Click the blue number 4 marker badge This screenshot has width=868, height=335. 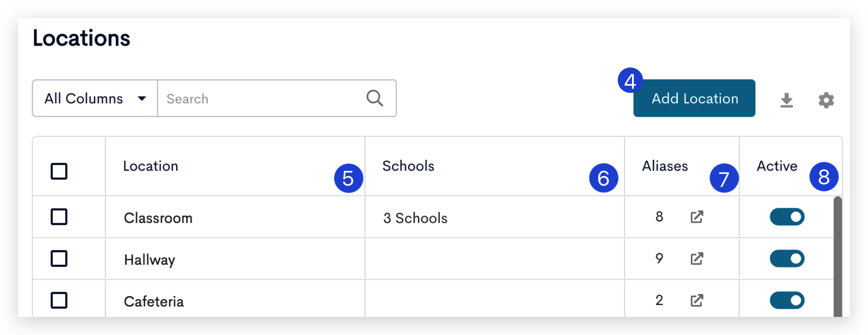coord(630,81)
